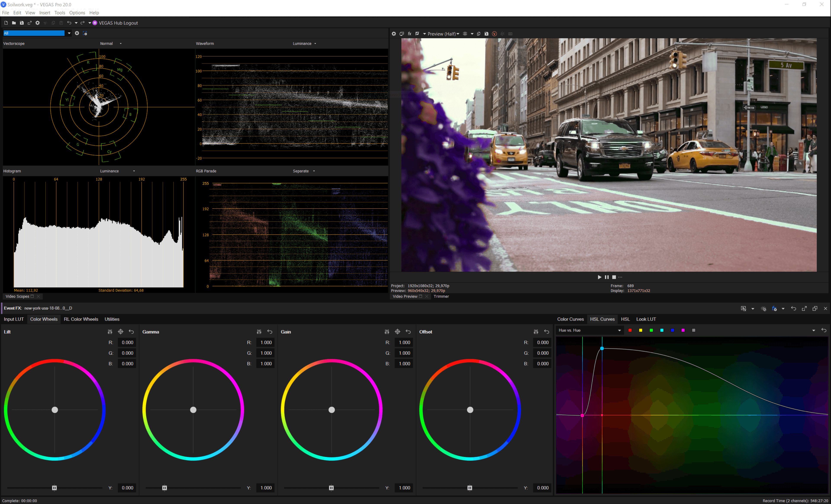Viewport: 831px width, 504px height.
Task: Pause the video preview
Action: (607, 277)
